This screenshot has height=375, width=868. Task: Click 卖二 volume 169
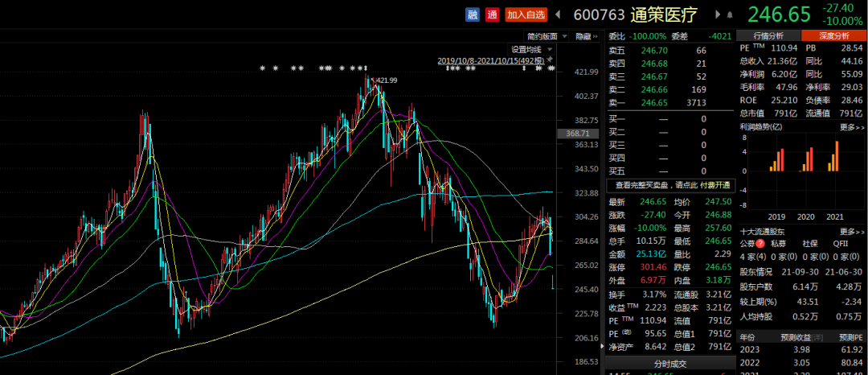coord(699,90)
